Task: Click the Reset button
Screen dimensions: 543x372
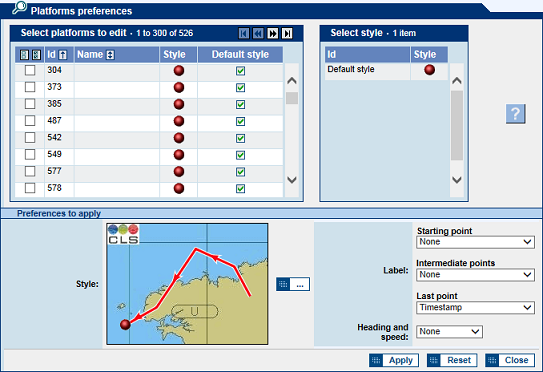Action: point(452,360)
